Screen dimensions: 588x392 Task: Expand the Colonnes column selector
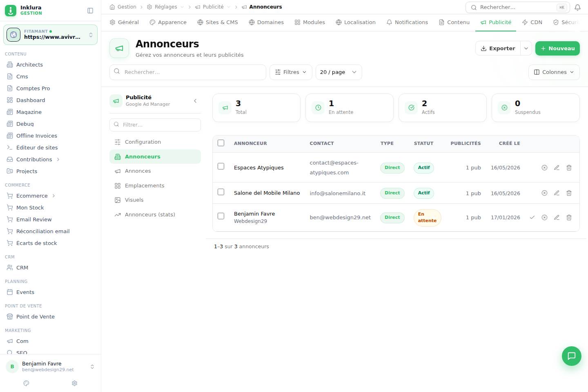coord(554,72)
